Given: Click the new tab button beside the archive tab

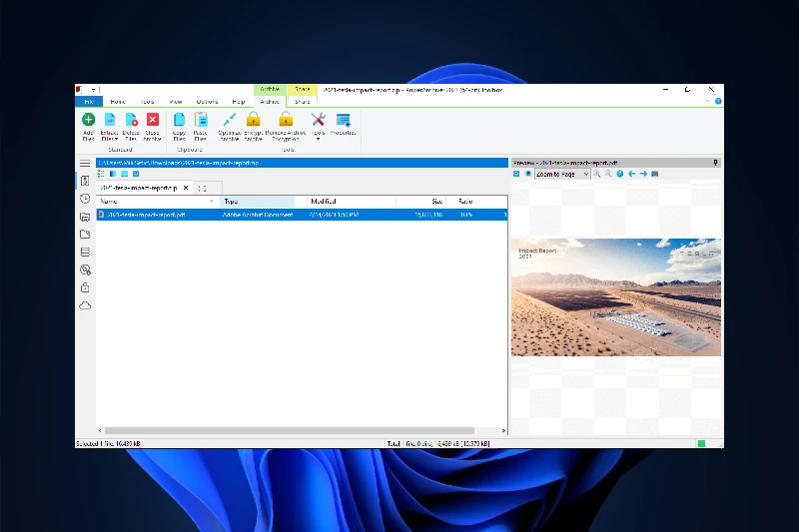Looking at the screenshot, I should point(203,189).
